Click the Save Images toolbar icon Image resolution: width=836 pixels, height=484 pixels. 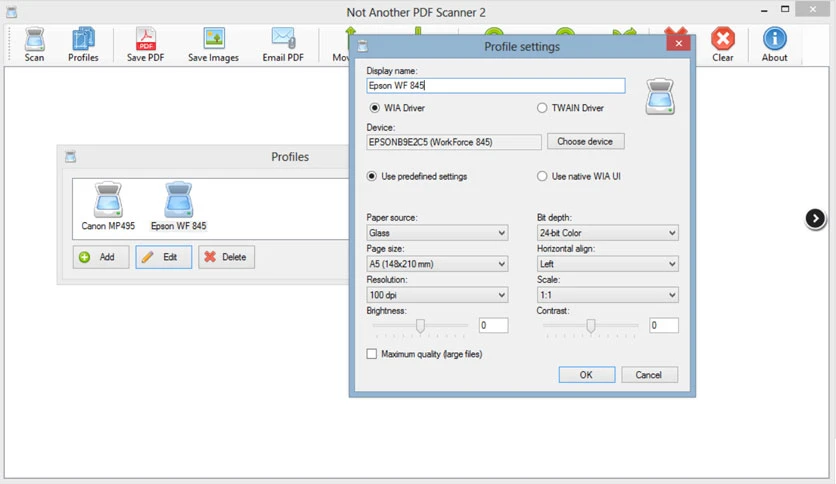213,45
